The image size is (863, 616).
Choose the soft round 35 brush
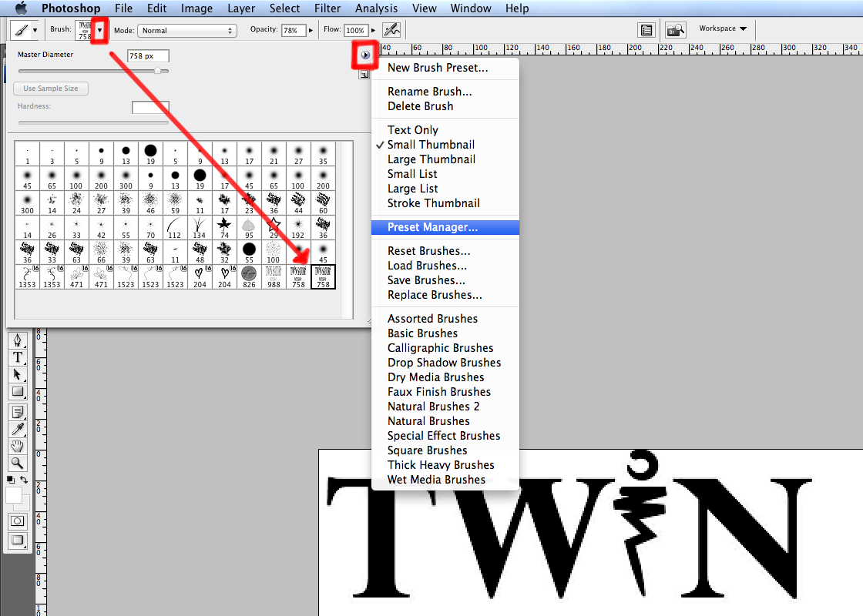click(x=323, y=153)
